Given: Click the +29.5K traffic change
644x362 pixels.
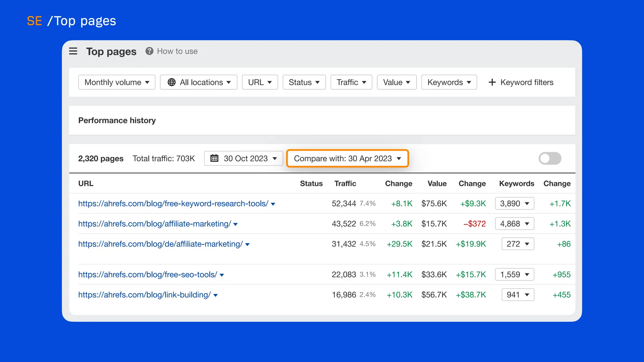Looking at the screenshot, I should pos(399,244).
